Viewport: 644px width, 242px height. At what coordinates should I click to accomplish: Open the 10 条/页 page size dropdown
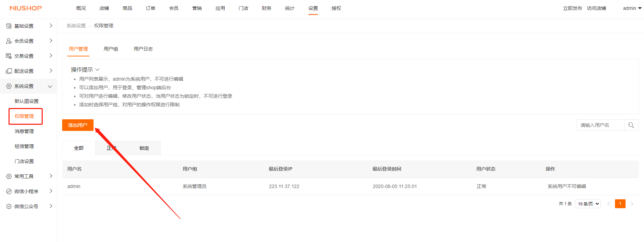pos(588,204)
